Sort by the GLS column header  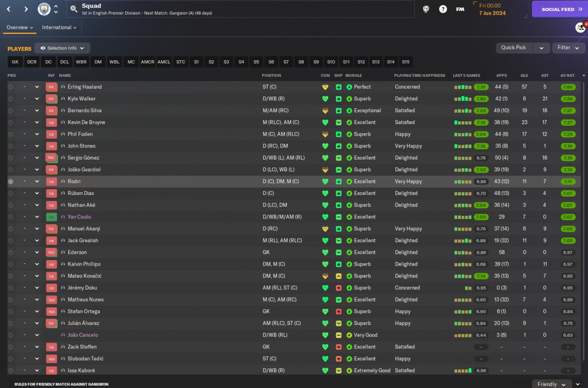coord(524,75)
